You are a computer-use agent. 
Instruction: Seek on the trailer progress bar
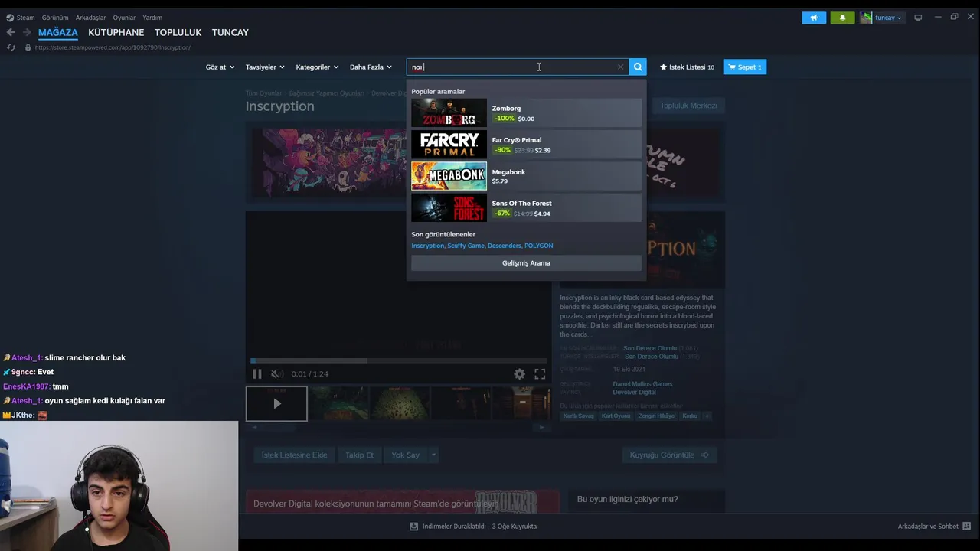pyautogui.click(x=398, y=360)
